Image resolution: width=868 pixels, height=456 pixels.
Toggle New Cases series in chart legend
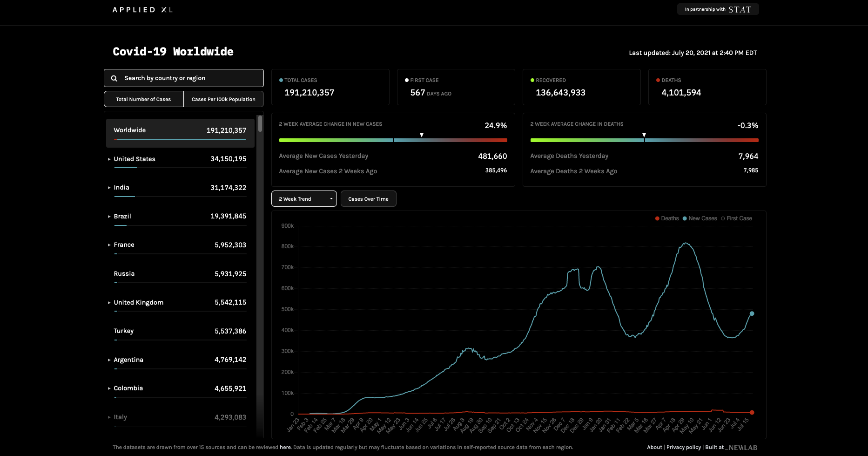(700, 218)
